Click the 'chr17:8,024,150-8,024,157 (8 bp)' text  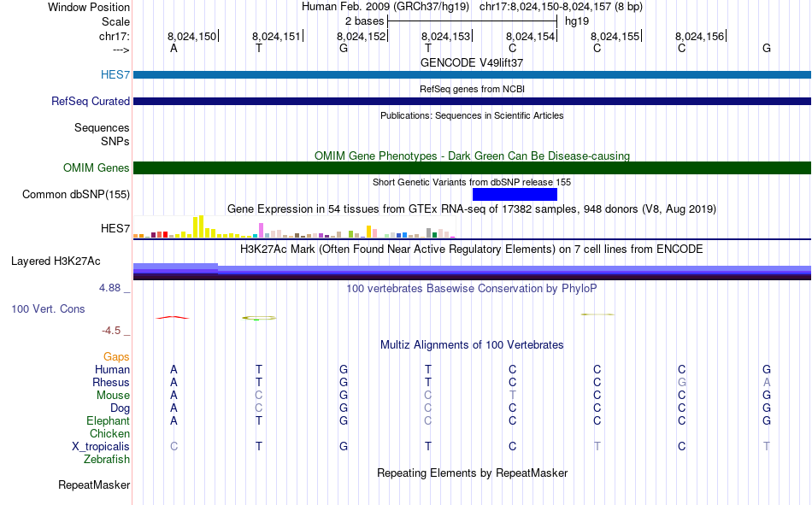tap(561, 7)
